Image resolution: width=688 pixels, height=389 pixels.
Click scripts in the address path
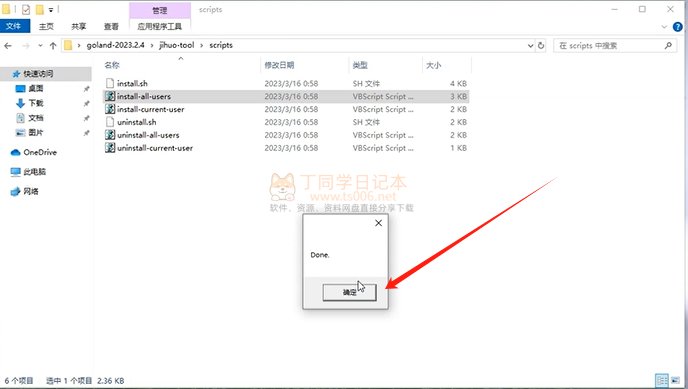[x=221, y=45]
